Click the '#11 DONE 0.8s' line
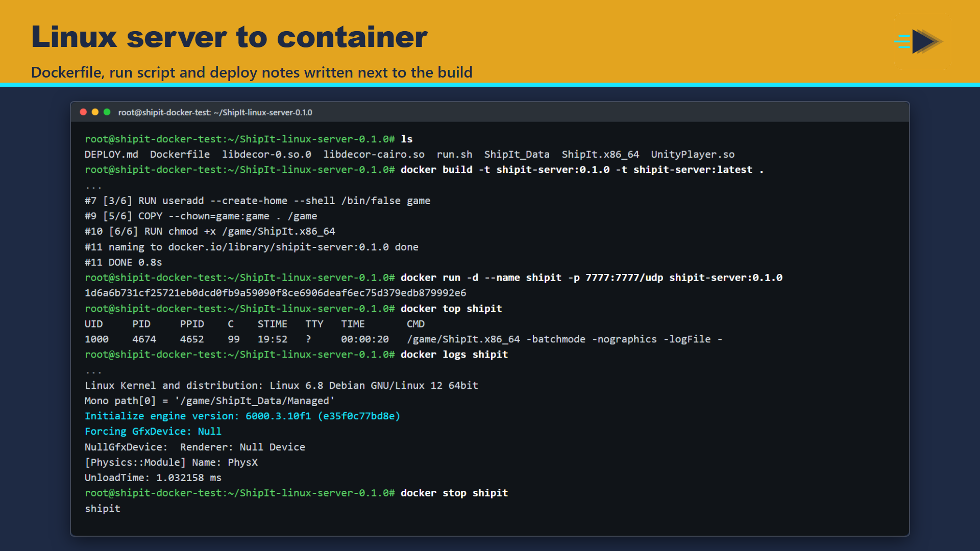 (x=123, y=262)
